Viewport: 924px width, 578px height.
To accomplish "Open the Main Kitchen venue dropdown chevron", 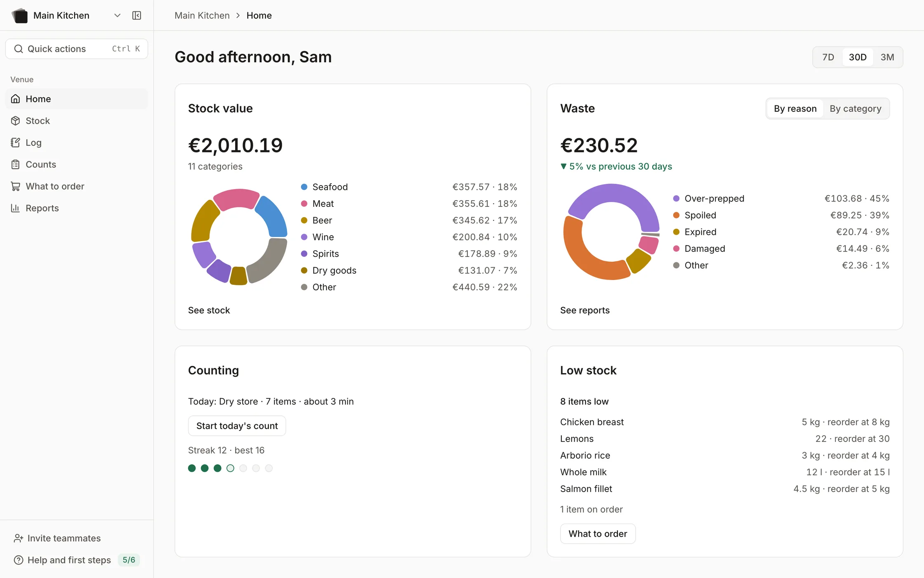I will coord(117,16).
